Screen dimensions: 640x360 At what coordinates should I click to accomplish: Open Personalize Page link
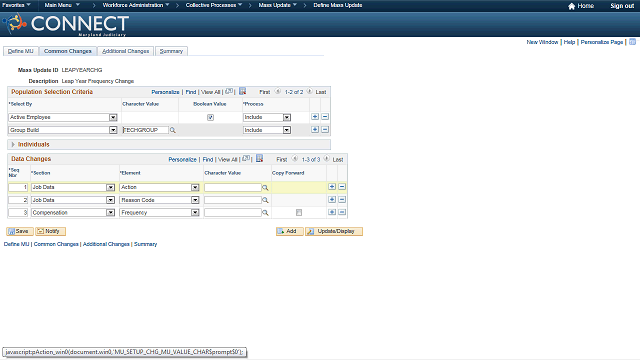pyautogui.click(x=602, y=42)
